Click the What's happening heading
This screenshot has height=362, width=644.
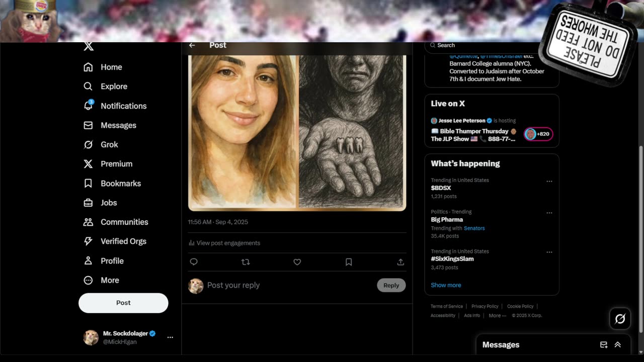click(x=465, y=163)
